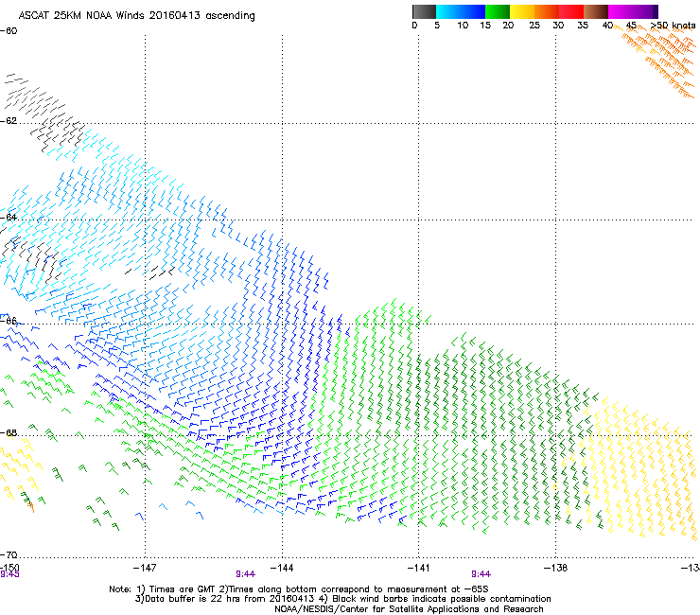
Task: Select the brown 35-40 knots legend segment
Action: (596, 11)
